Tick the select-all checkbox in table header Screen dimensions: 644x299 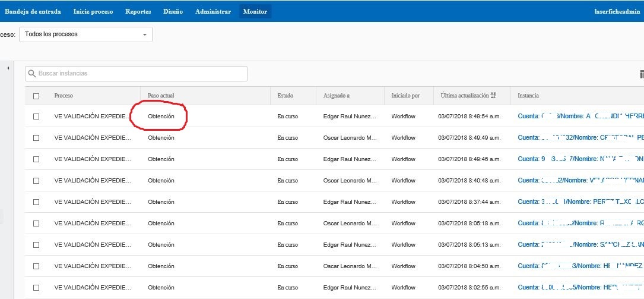(x=36, y=96)
